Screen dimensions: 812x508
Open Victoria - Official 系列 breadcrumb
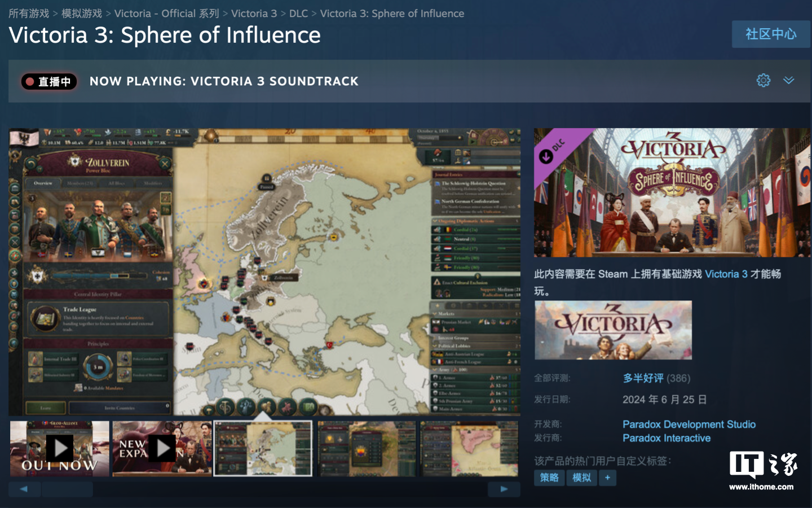(x=166, y=13)
